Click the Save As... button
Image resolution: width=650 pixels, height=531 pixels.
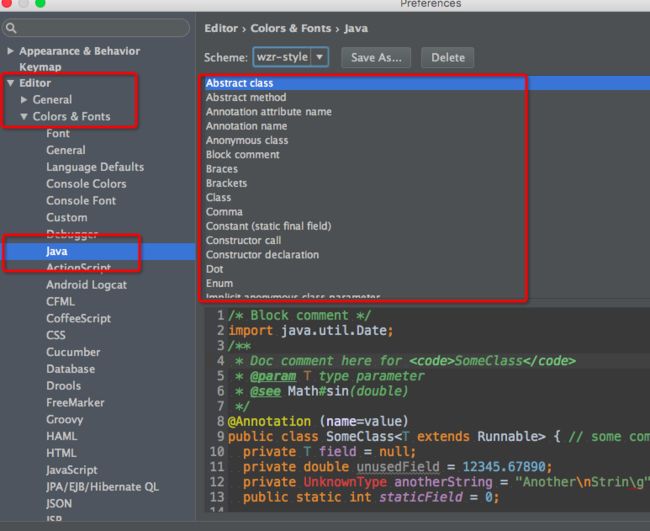(x=376, y=58)
